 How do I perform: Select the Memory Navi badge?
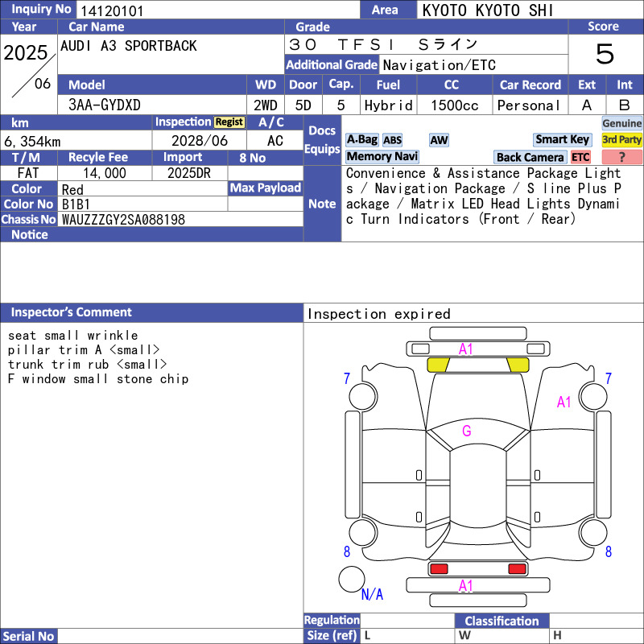382,156
